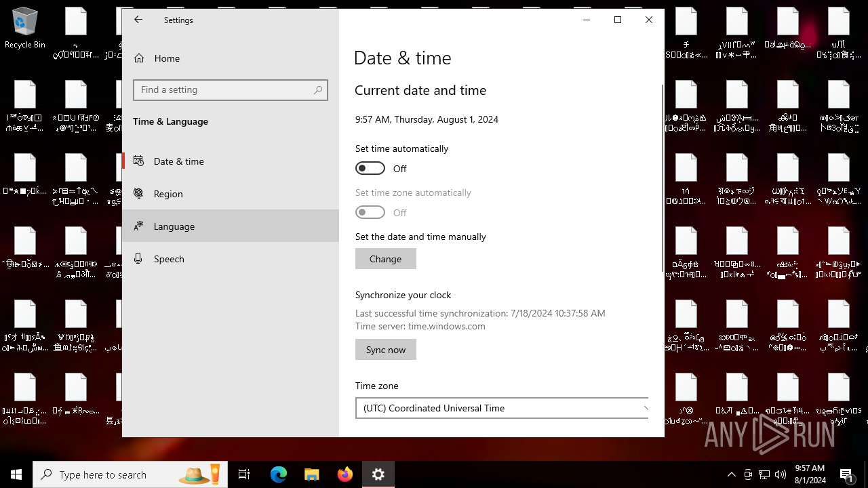
Task: Open the notification center icon
Action: (847, 474)
